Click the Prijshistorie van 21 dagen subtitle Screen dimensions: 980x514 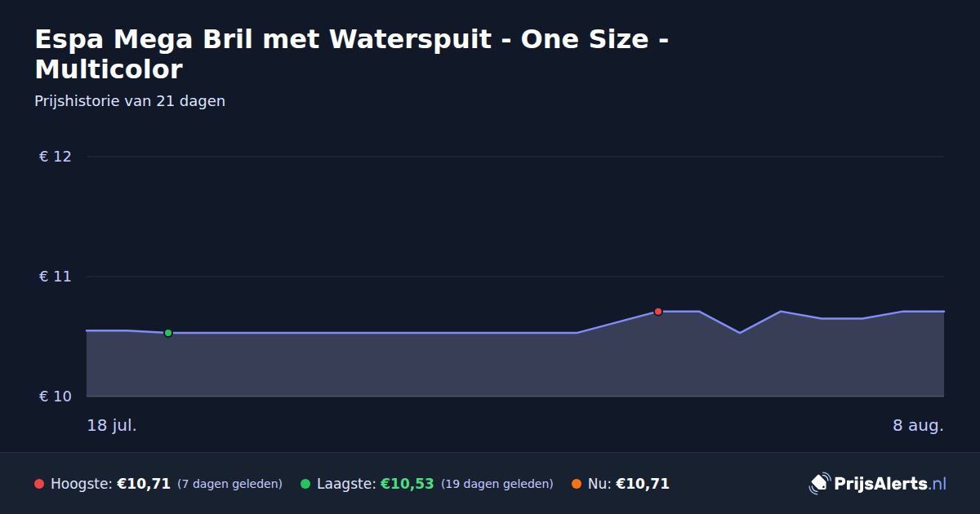point(130,101)
